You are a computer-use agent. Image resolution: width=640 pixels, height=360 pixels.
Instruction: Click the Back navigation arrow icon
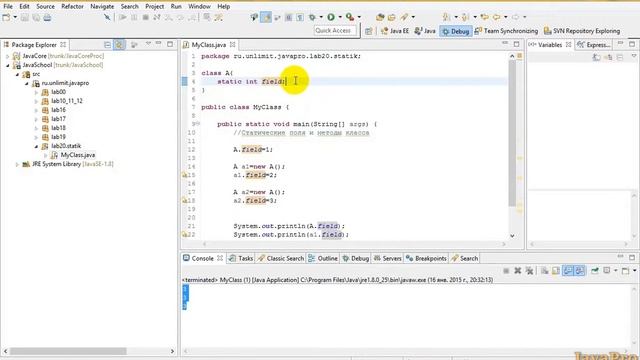[x=496, y=17]
